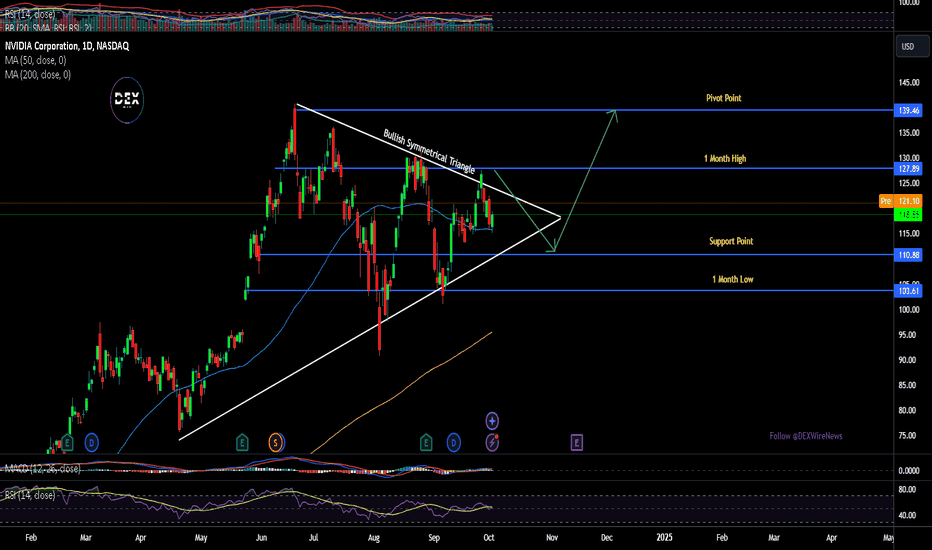Screen dimensions: 932x550
Task: Select the bottom RSI (14, close) indicator legend
Action: pyautogui.click(x=30, y=495)
